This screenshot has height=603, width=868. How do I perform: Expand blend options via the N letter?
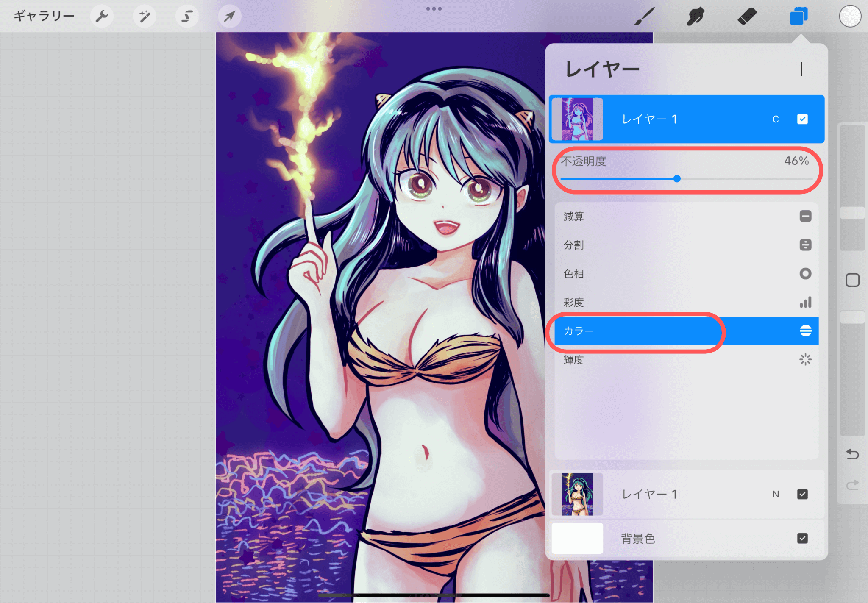(x=776, y=494)
